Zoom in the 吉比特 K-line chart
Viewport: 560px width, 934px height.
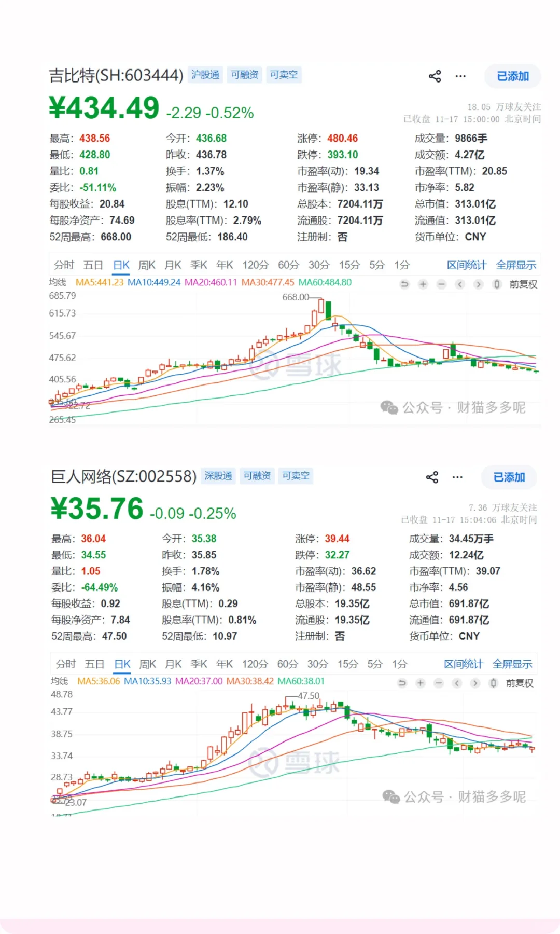423,284
